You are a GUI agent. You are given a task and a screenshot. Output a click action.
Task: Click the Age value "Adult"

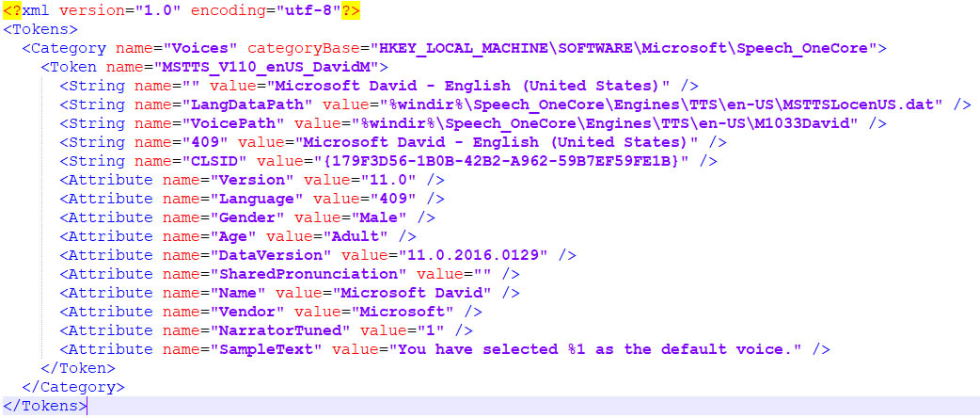click(356, 236)
